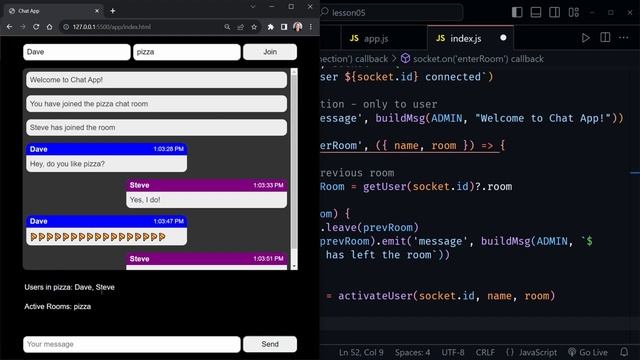Share this page using the share icon
The height and width of the screenshot is (360, 640).
click(x=240, y=27)
